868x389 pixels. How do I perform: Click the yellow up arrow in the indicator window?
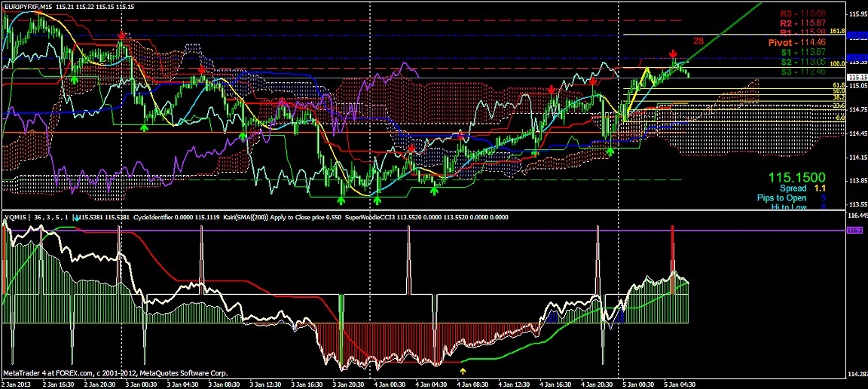(463, 370)
